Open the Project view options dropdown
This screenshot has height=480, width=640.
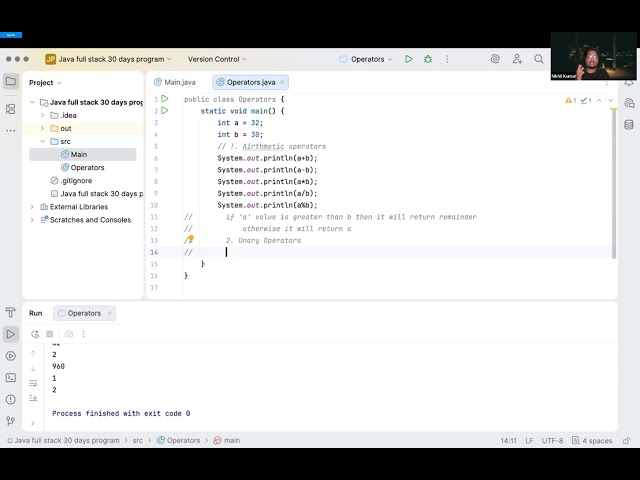click(x=45, y=82)
